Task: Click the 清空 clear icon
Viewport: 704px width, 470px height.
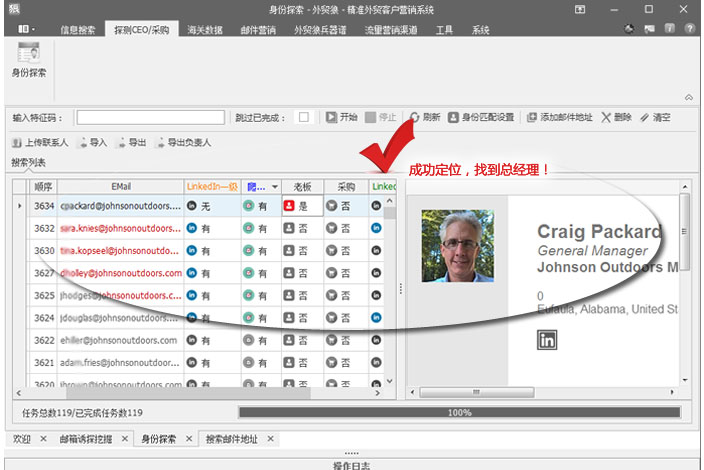Action: pos(645,117)
